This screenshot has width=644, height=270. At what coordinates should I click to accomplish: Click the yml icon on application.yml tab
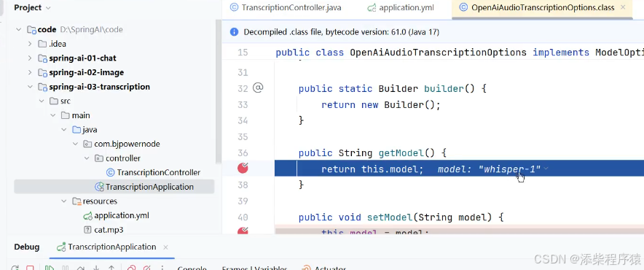(372, 7)
